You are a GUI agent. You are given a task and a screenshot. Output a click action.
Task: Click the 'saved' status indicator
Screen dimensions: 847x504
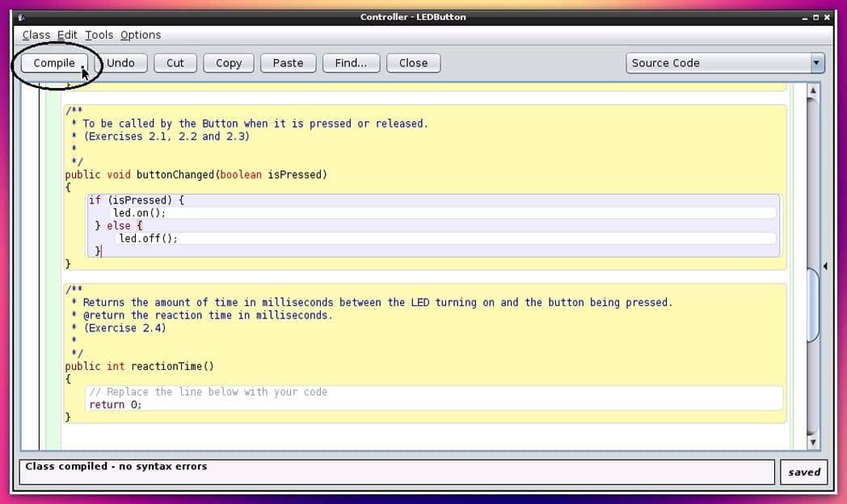pos(804,472)
